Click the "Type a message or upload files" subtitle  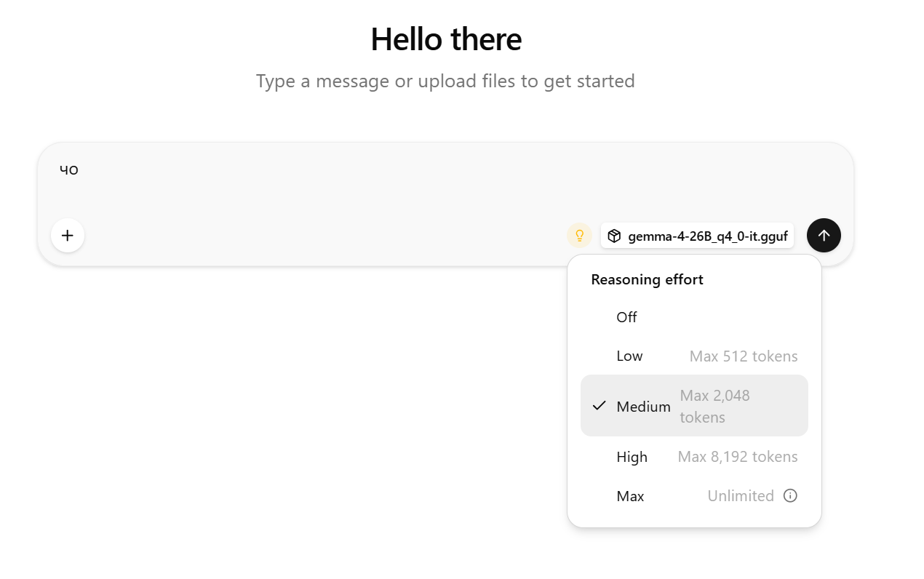pyautogui.click(x=445, y=81)
